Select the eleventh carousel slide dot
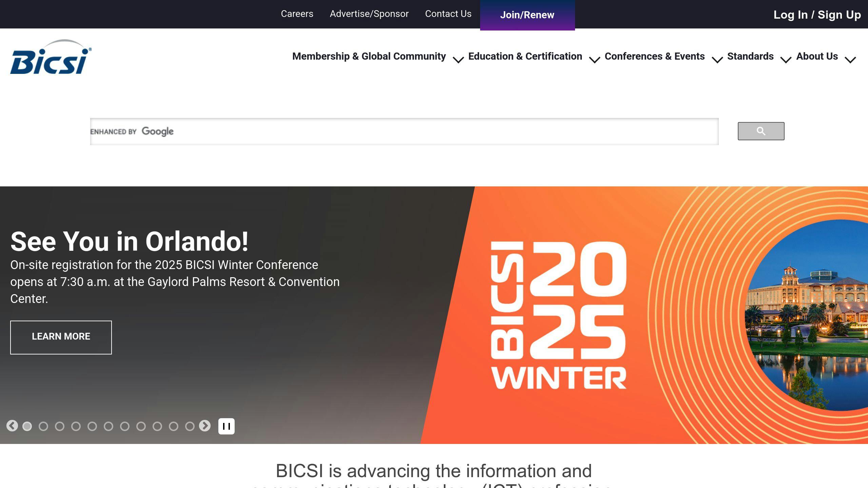The image size is (868, 488). click(190, 426)
